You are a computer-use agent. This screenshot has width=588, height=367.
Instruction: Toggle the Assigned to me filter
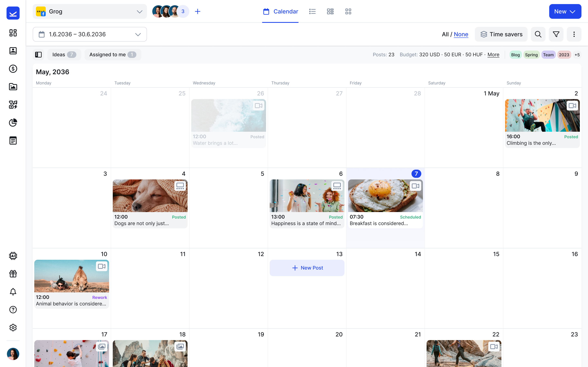click(x=112, y=55)
